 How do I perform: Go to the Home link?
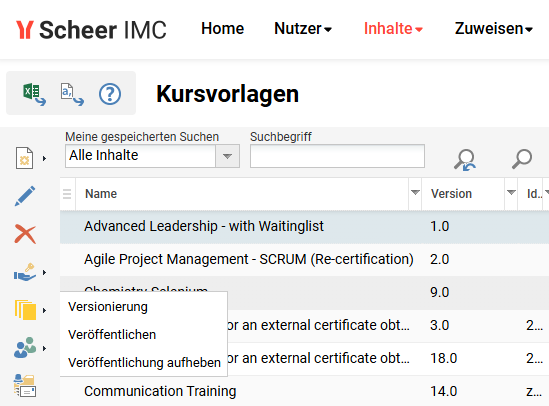click(x=222, y=29)
